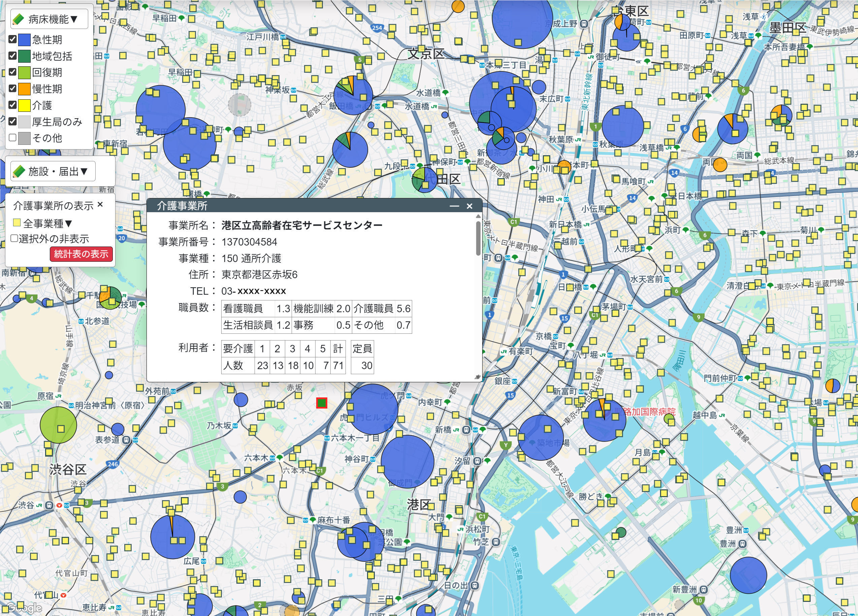Click the Google logo on map
The width and height of the screenshot is (858, 616).
coord(25,608)
